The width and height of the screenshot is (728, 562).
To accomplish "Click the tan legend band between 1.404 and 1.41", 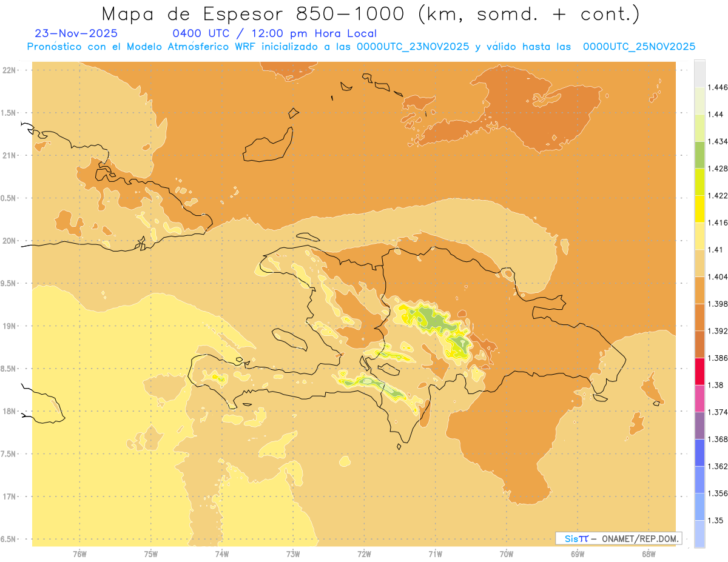I will 699,263.
